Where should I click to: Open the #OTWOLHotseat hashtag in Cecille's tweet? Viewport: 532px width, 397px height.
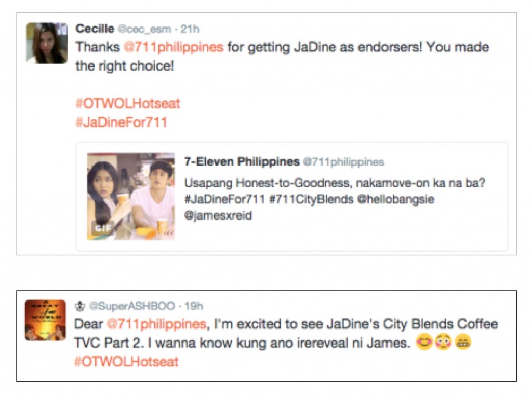(x=128, y=103)
